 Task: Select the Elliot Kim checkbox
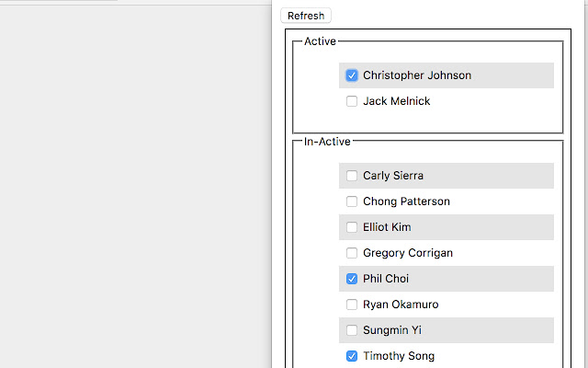coord(352,227)
